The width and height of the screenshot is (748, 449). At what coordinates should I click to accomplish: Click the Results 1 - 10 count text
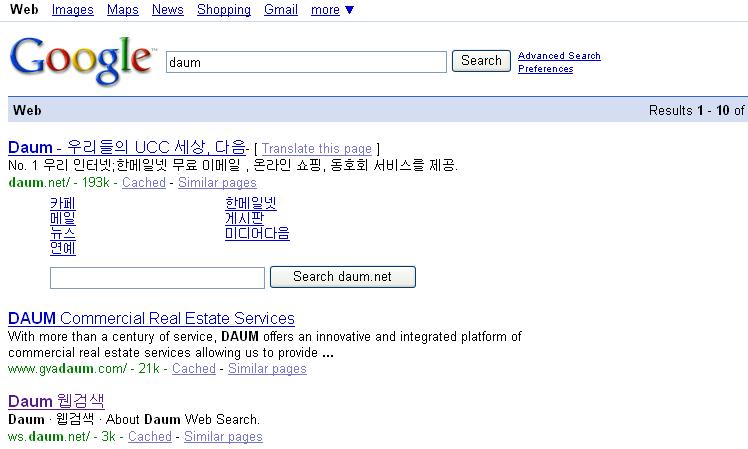(x=696, y=110)
